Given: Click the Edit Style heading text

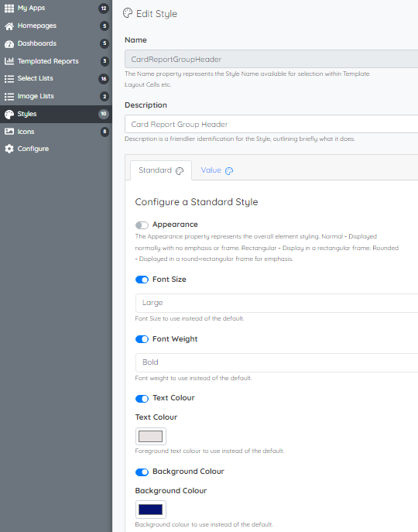Looking at the screenshot, I should (x=156, y=14).
